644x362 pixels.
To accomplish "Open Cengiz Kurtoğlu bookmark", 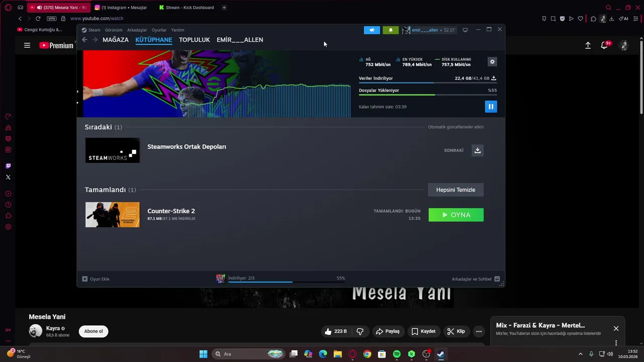I will coord(40,30).
